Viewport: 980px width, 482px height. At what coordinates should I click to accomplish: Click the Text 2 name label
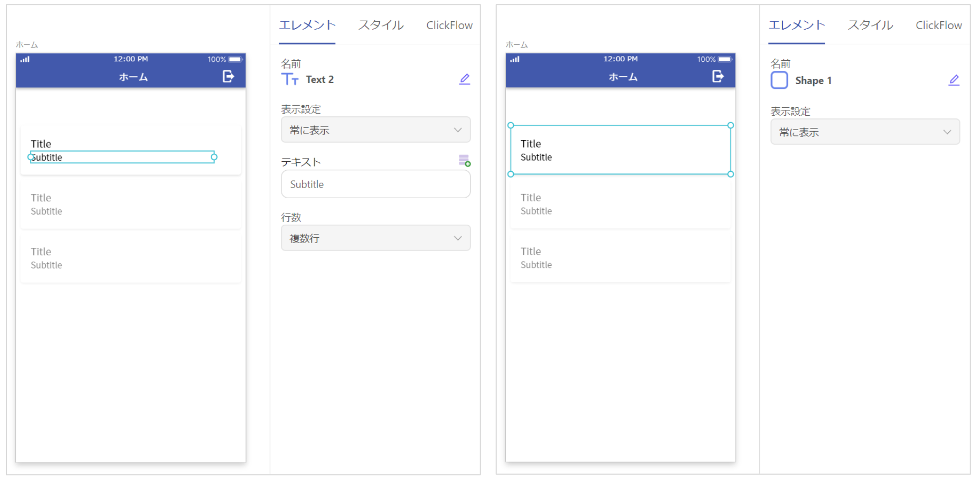(x=320, y=80)
